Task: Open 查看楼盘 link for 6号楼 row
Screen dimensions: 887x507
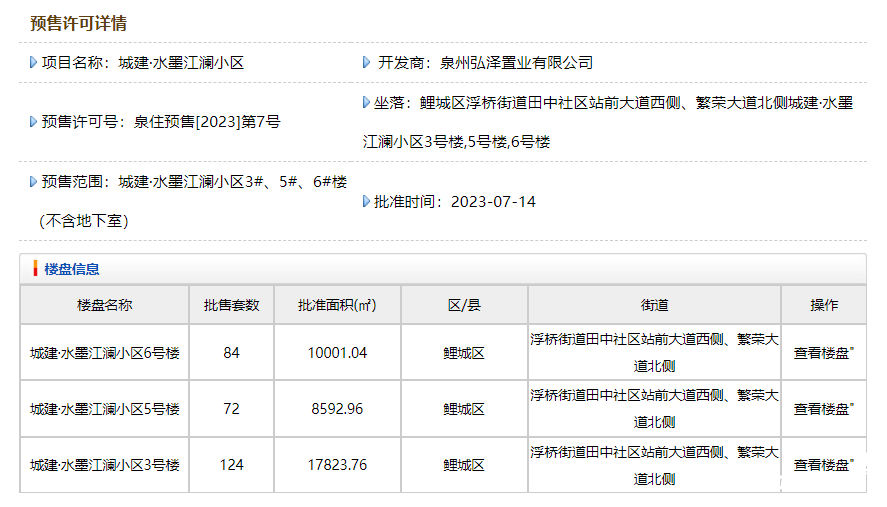Action: pyautogui.click(x=823, y=353)
